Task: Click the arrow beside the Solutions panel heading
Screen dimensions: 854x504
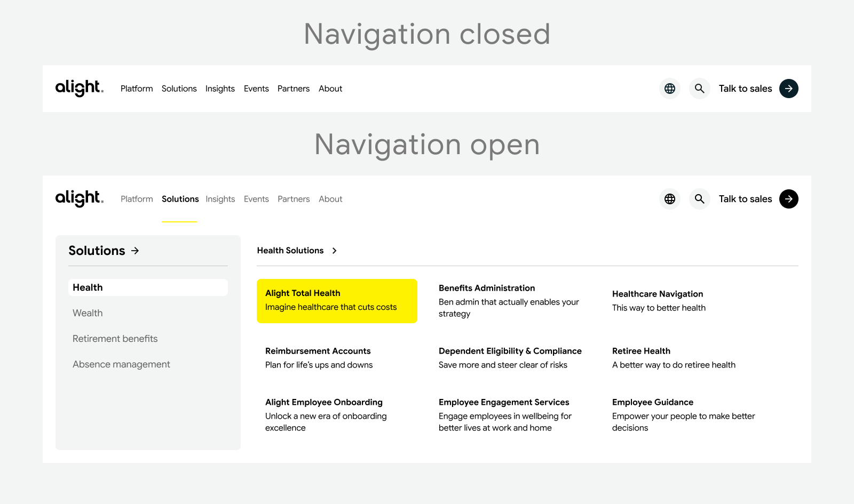Action: [x=136, y=251]
